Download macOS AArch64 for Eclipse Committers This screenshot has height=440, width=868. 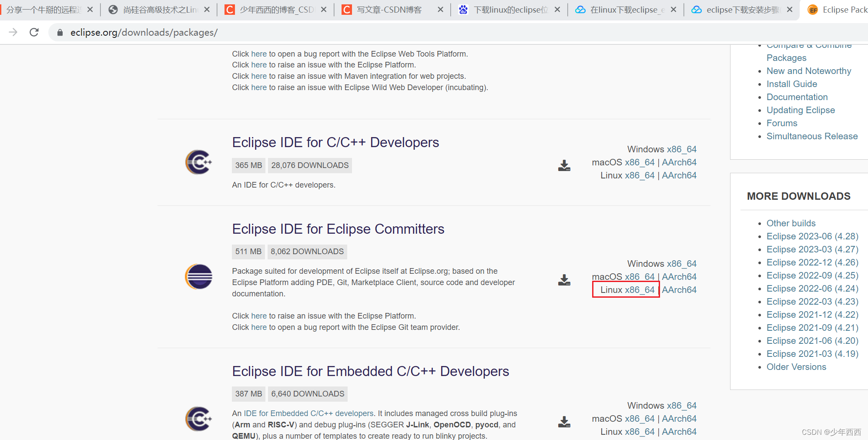(x=679, y=277)
